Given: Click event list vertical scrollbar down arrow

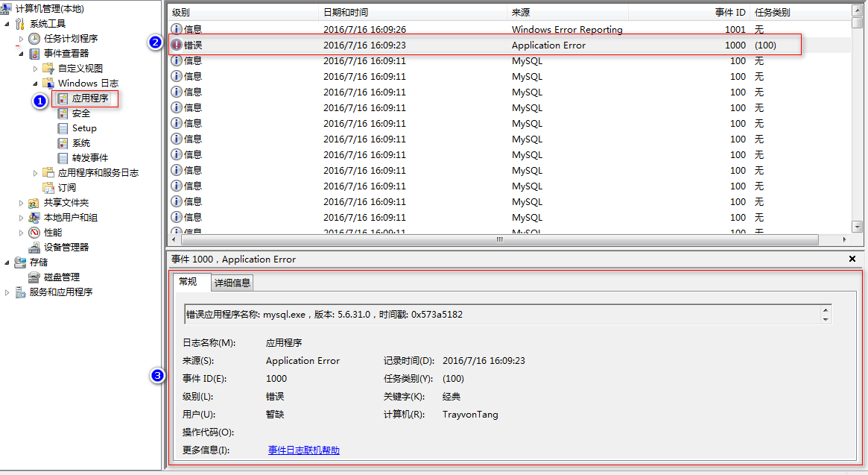Looking at the screenshot, I should click(x=857, y=226).
